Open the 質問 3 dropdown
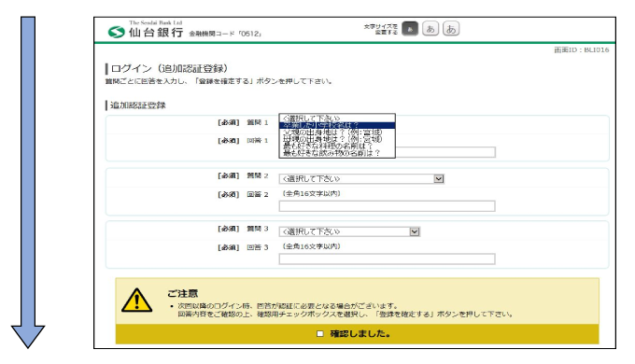 coord(349,231)
